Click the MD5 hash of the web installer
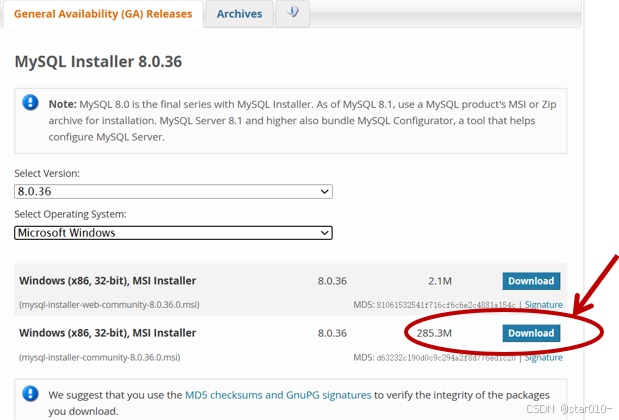This screenshot has height=420, width=619. (446, 305)
